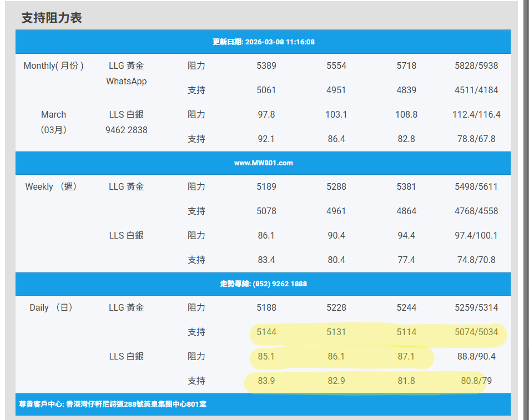Click the weekly gold resistance value 5189

pyautogui.click(x=266, y=187)
